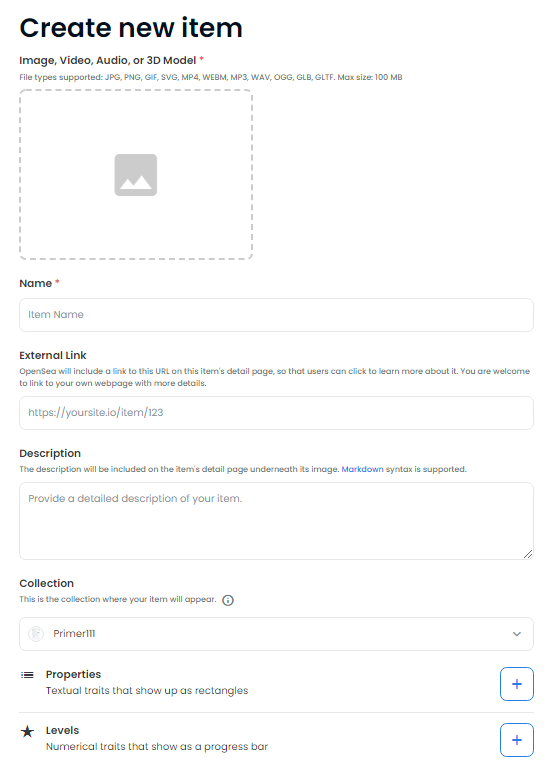Click the External Link heading
The width and height of the screenshot is (556, 764).
[x=53, y=355]
